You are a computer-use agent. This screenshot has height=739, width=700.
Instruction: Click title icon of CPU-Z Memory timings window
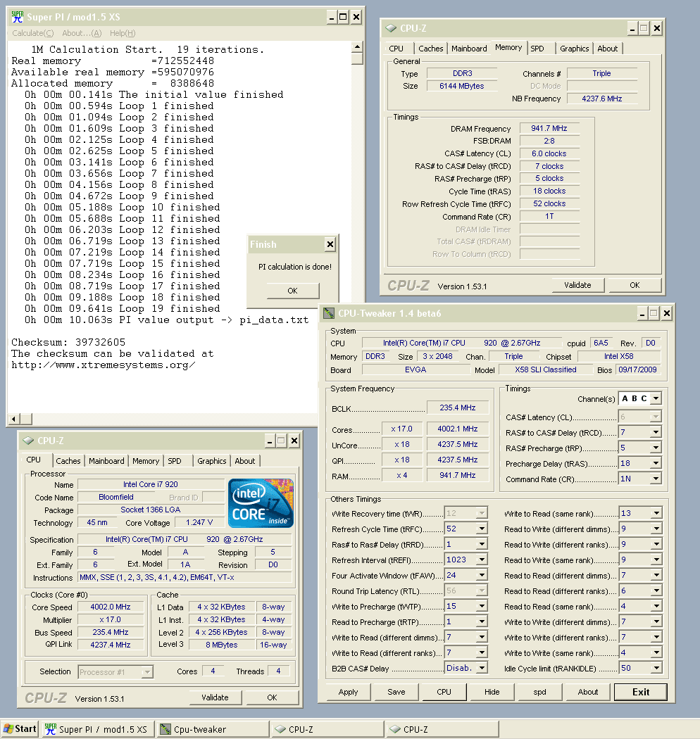(391, 28)
